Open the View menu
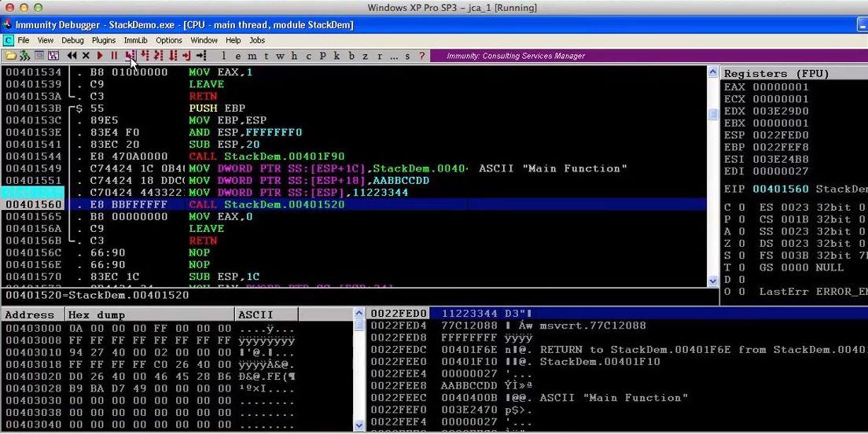This screenshot has width=868, height=434. coord(46,40)
